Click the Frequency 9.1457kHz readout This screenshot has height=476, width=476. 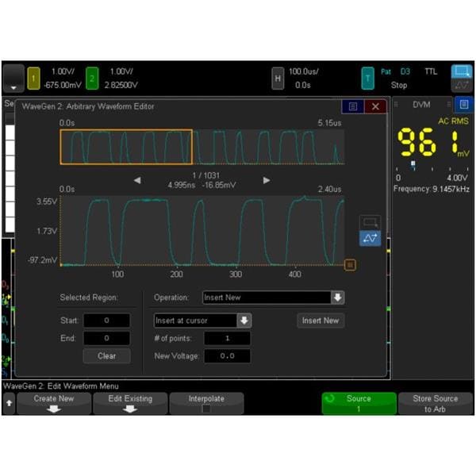tap(432, 189)
